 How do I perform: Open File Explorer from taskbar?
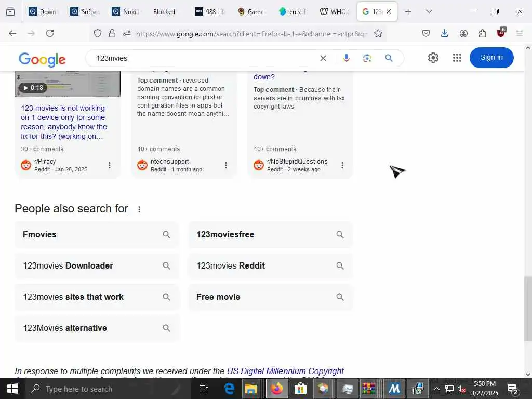251,389
